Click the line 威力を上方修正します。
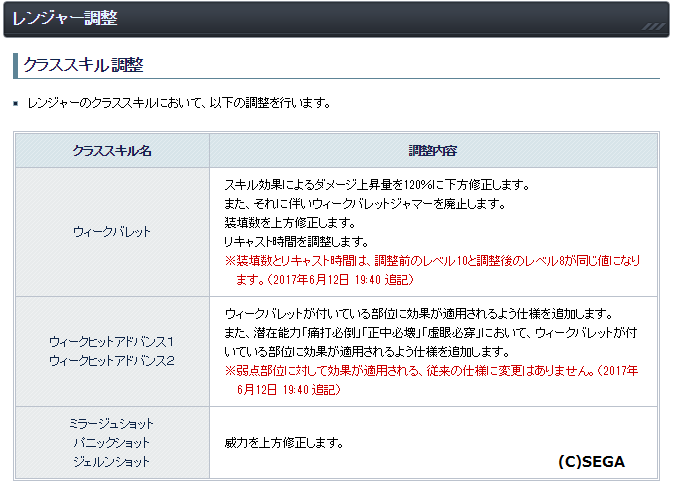Viewport: 682px width, 488px height. click(x=284, y=443)
